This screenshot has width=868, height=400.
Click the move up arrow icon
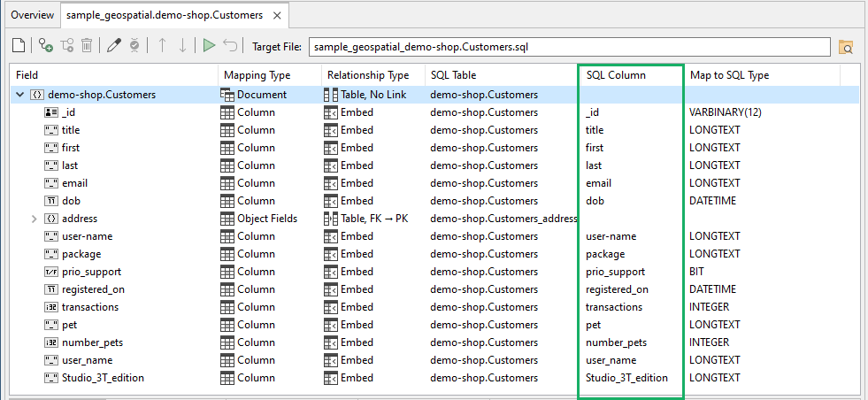coord(162,46)
